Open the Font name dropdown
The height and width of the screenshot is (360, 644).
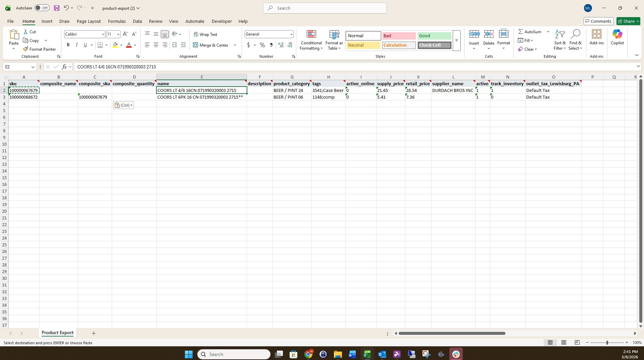pyautogui.click(x=103, y=34)
